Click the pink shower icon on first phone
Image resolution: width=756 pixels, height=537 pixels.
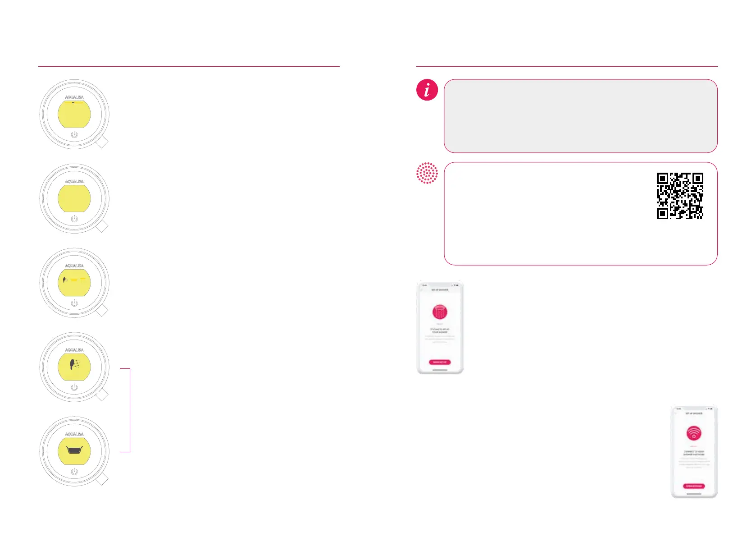pyautogui.click(x=440, y=312)
